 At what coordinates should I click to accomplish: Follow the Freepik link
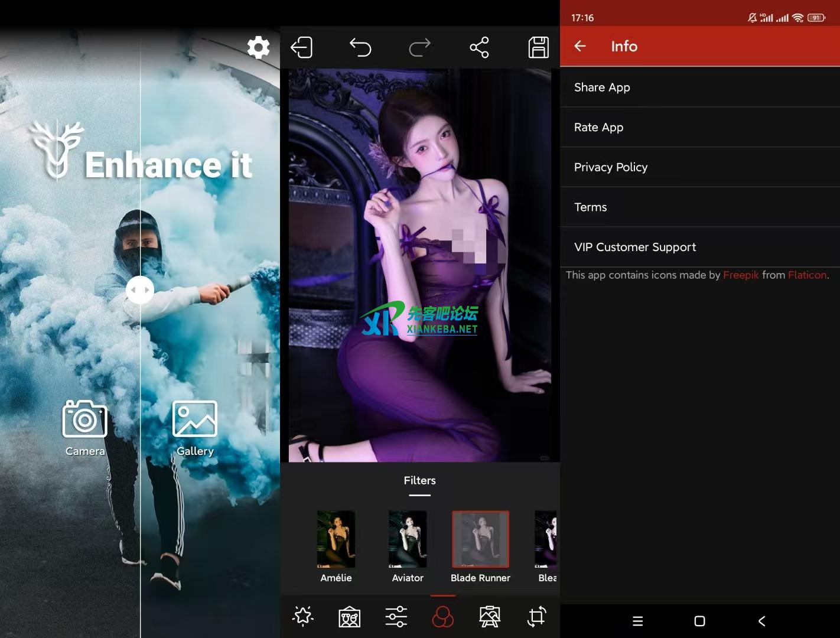741,275
